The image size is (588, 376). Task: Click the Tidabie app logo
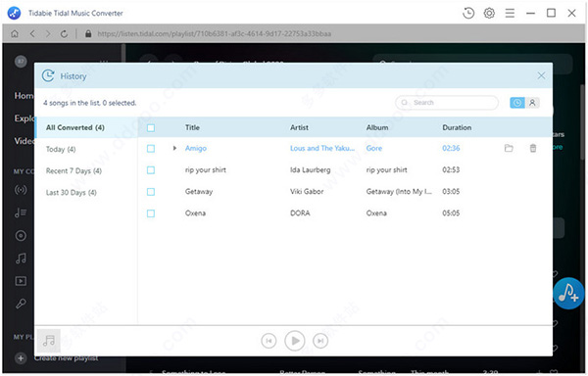(15, 13)
